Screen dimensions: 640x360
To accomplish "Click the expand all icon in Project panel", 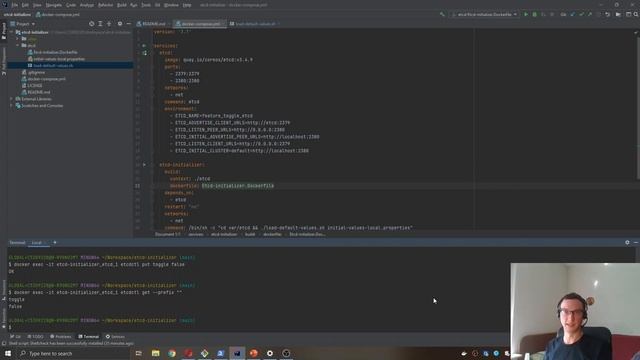I will pyautogui.click(x=100, y=24).
